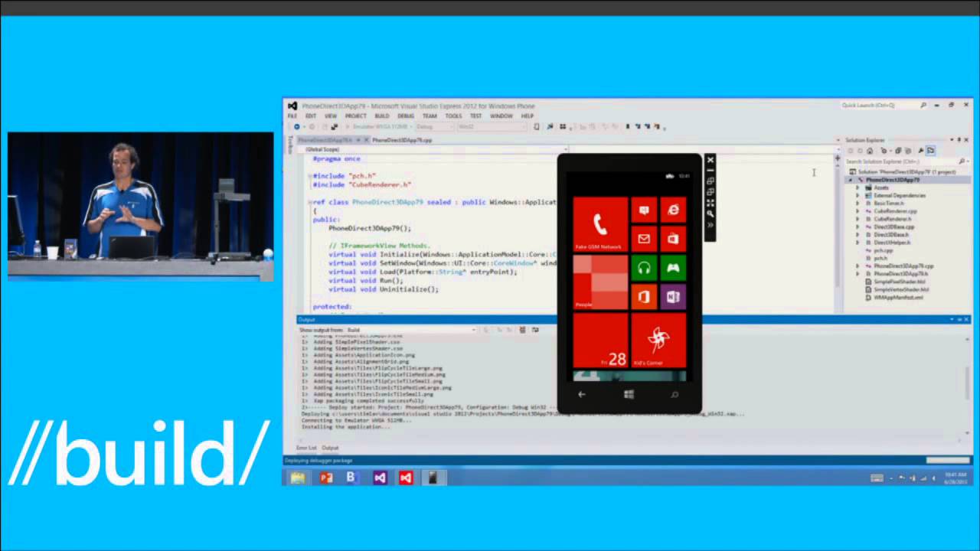
Task: Select SimplePixelShader.hlsl in Solution Explorer
Action: coord(900,282)
